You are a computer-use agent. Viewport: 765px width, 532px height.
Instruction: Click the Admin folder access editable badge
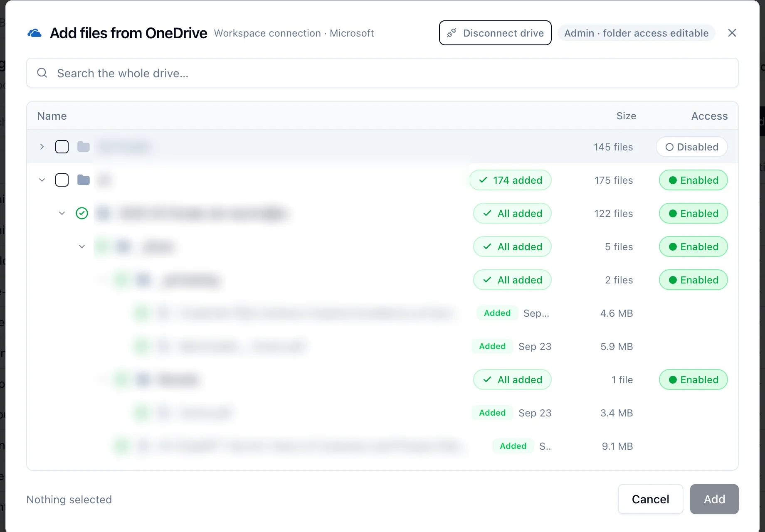(x=636, y=33)
